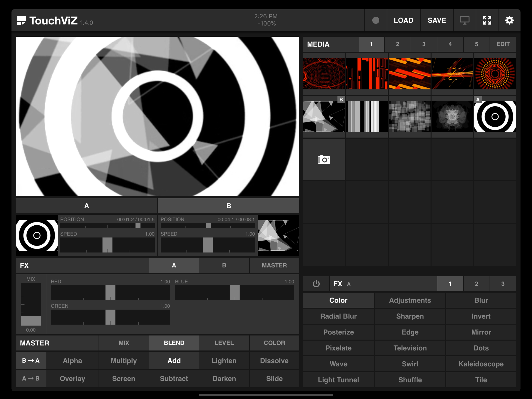Viewport: 532px width, 399px height.
Task: Open the external display output icon
Action: [464, 20]
